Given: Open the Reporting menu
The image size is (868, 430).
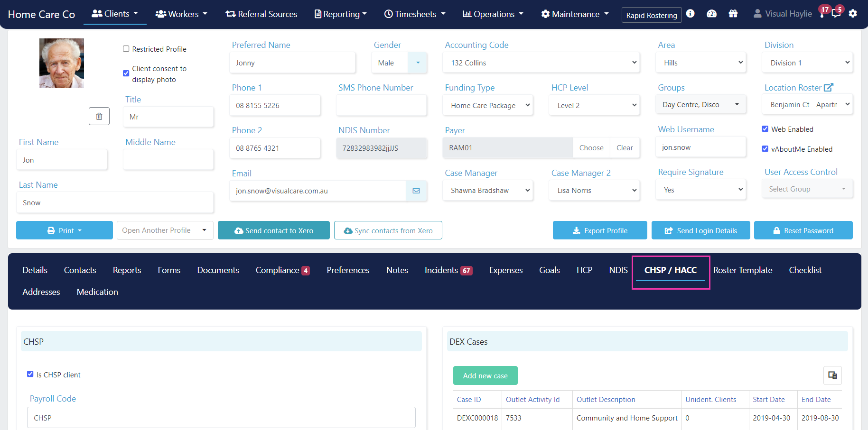Looking at the screenshot, I should click(x=341, y=14).
